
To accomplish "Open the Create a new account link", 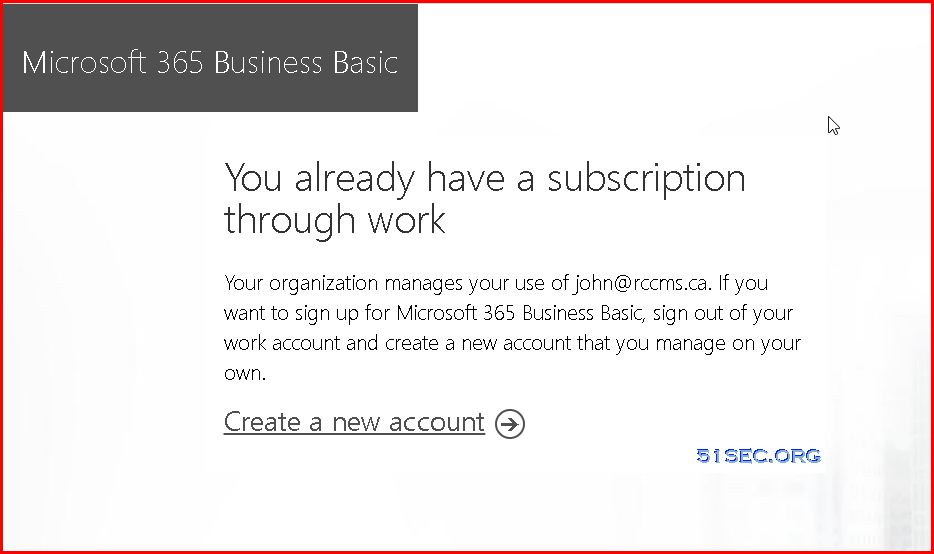I will click(x=354, y=422).
